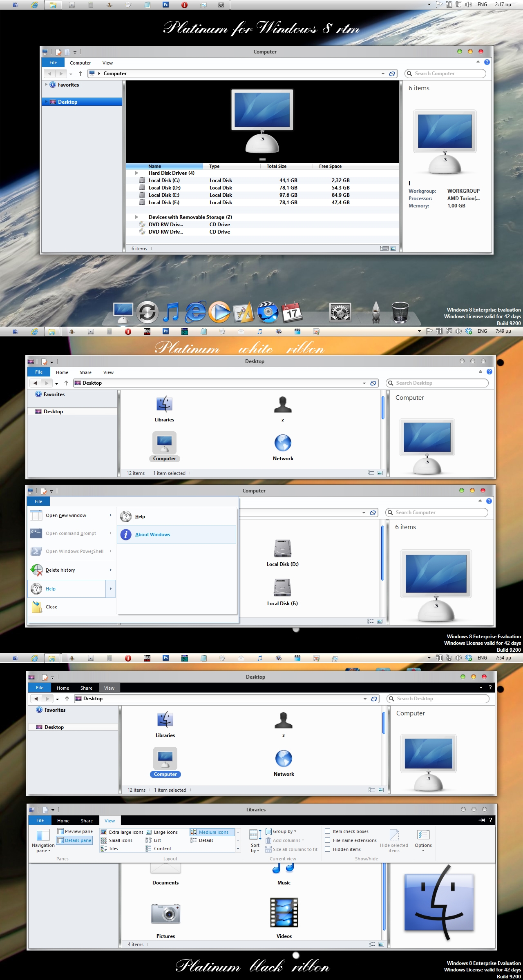This screenshot has width=523, height=980.
Task: Click the sync arrows dock icon
Action: pos(147,312)
